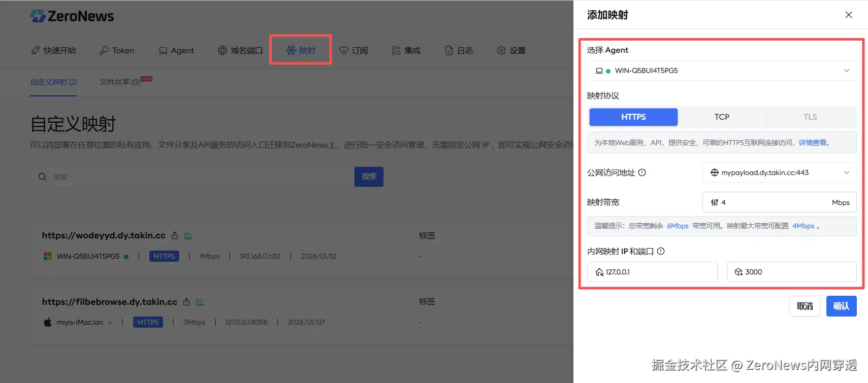Click the 1Mbps bandwidth text

coord(209,256)
